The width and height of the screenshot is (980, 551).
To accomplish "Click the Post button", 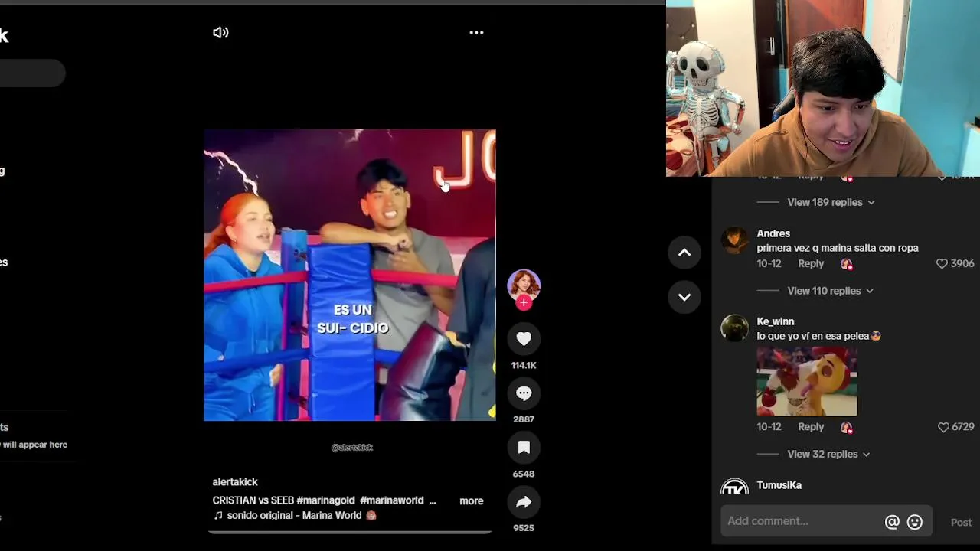I will [x=961, y=522].
